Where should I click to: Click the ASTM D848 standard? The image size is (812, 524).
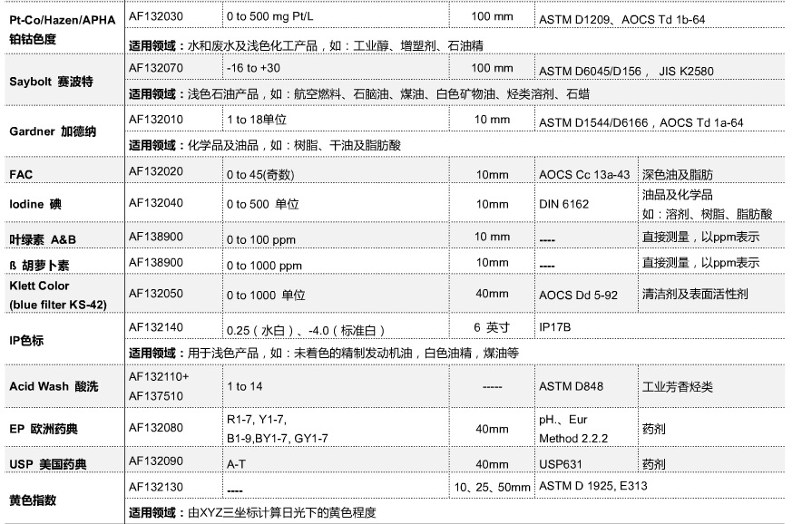571,386
